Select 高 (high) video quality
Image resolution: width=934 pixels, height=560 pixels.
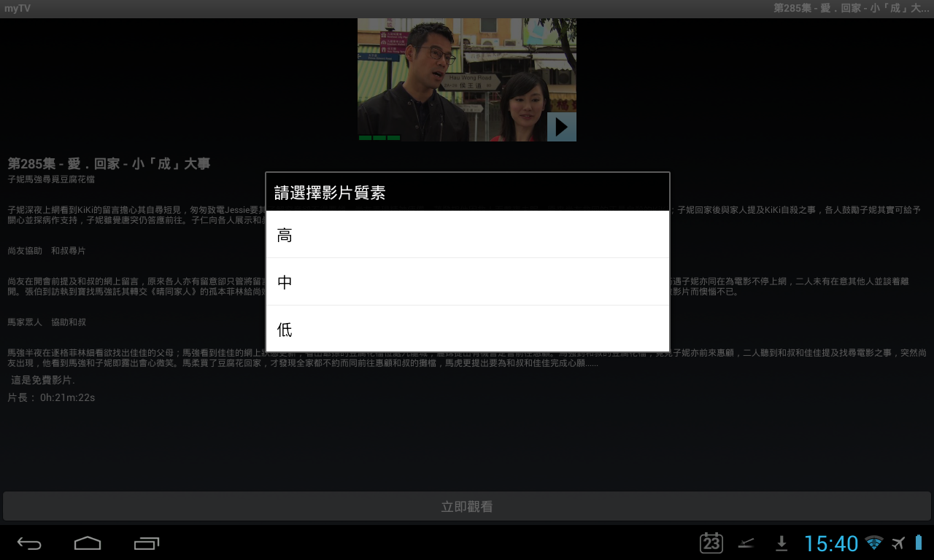467,235
